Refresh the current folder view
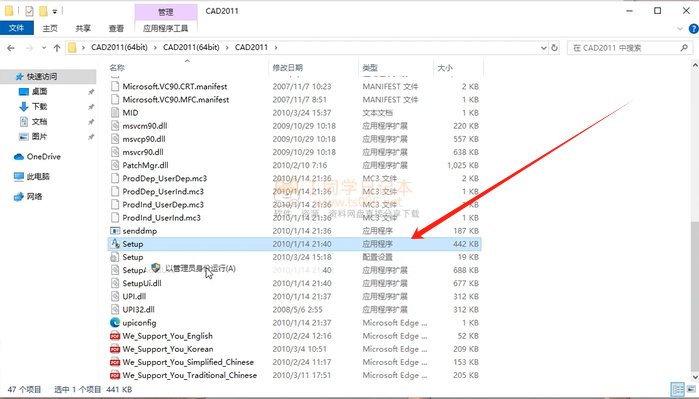 [555, 48]
